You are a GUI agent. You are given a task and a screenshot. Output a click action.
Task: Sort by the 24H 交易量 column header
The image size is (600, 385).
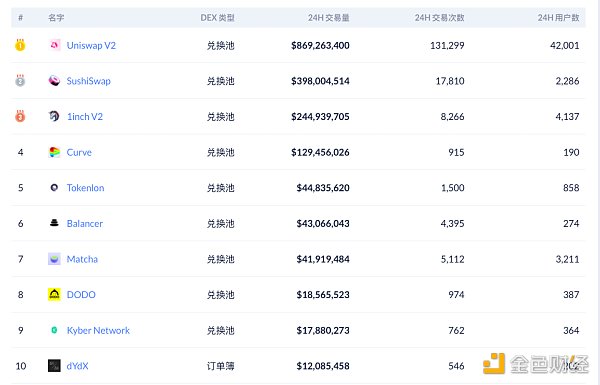(x=329, y=18)
